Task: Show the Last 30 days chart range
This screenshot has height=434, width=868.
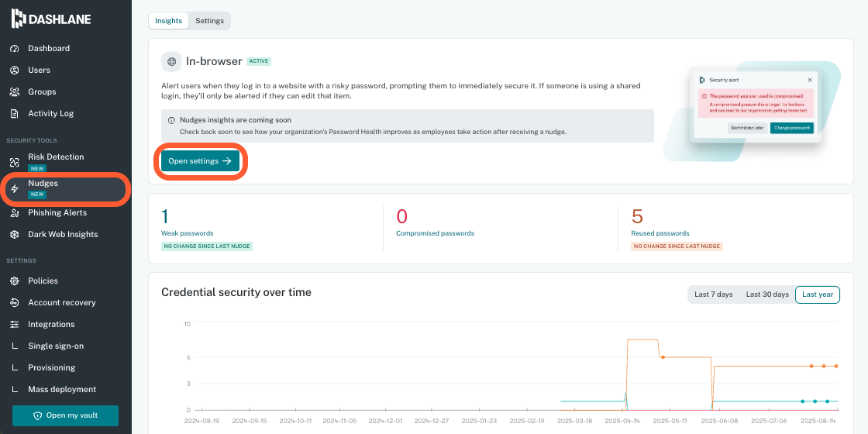Action: [x=767, y=295]
